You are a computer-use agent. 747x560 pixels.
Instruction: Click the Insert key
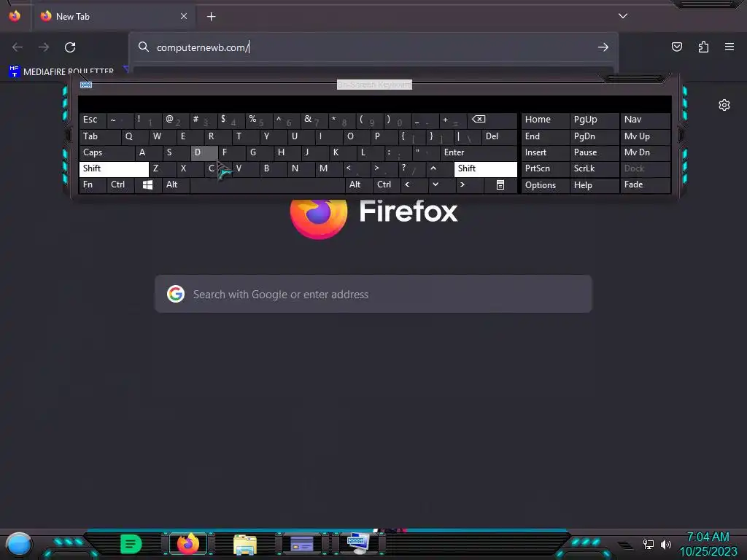pyautogui.click(x=545, y=152)
